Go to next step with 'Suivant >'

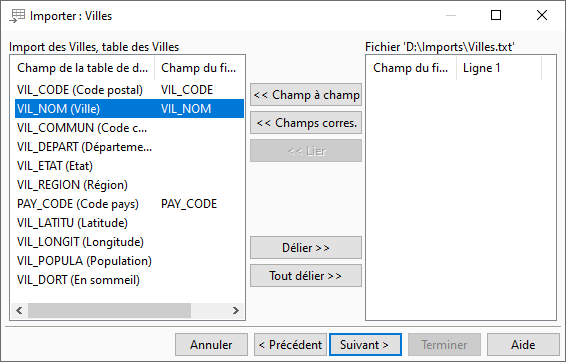click(x=365, y=345)
